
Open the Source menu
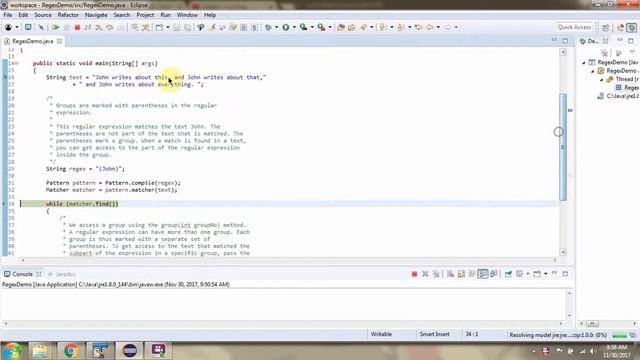(43, 15)
